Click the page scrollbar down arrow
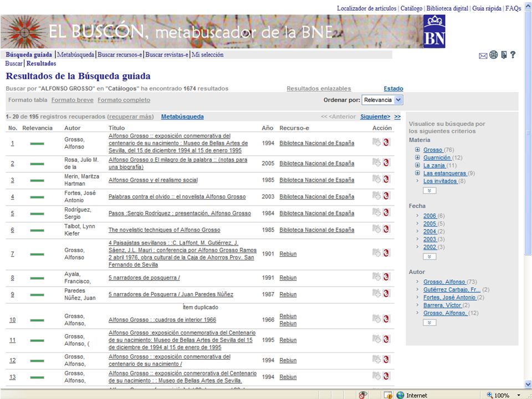 528,384
